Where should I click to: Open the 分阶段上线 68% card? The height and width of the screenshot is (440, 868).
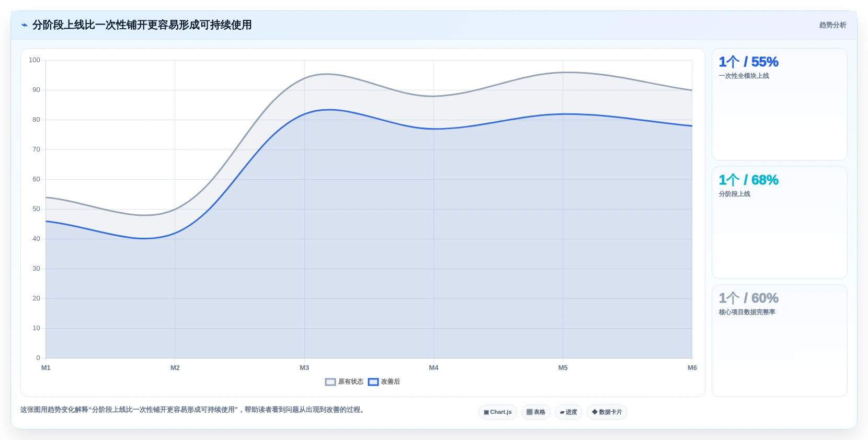point(780,223)
